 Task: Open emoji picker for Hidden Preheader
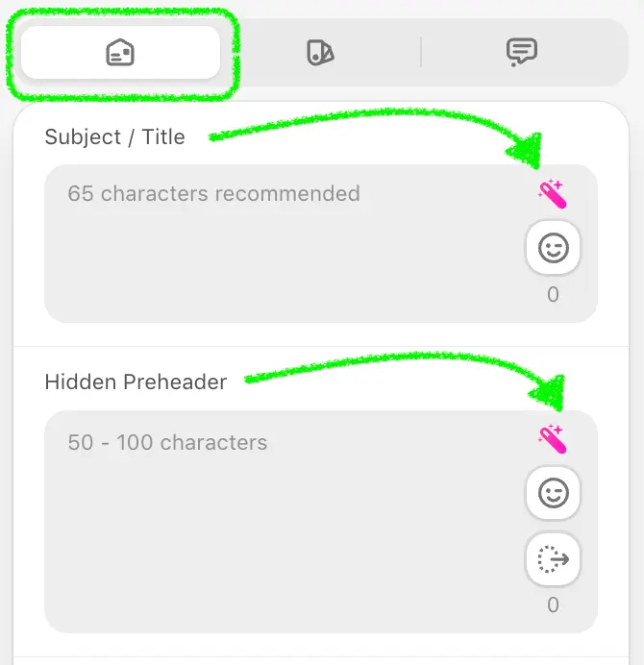point(554,493)
